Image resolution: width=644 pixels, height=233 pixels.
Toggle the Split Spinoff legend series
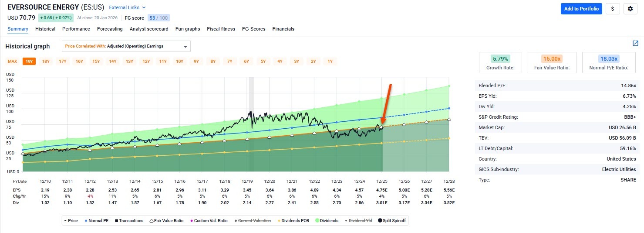[392, 221]
